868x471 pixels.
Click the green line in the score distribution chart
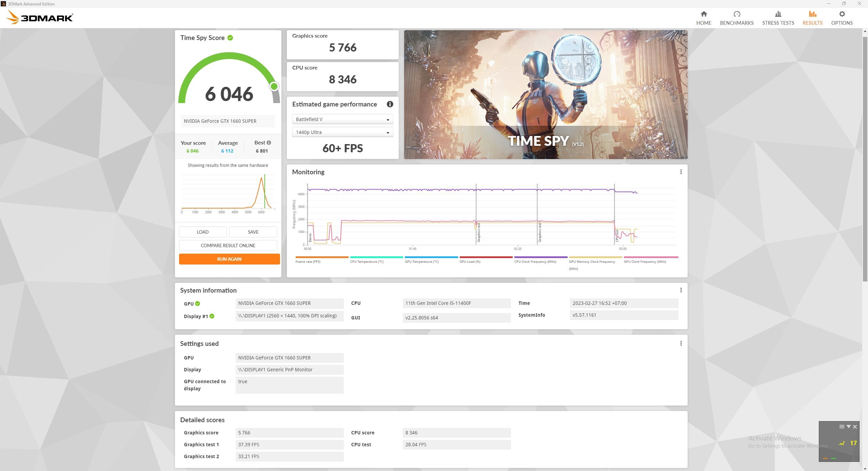264,192
